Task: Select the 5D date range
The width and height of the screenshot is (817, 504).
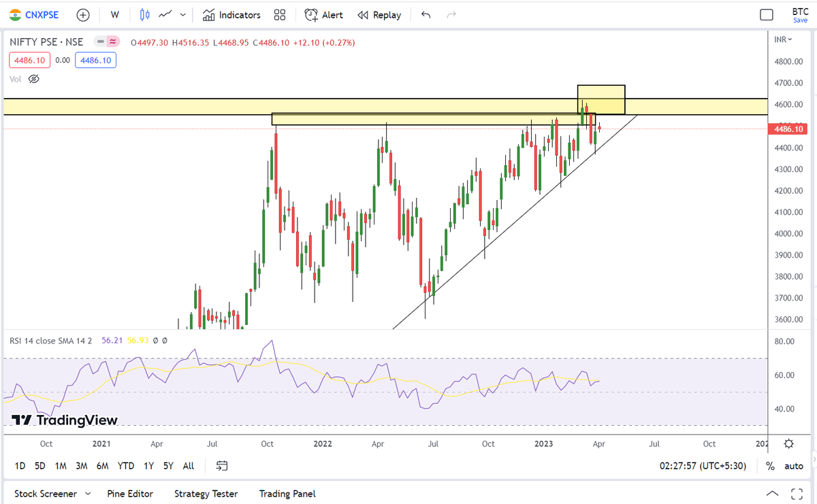Action: coord(40,466)
